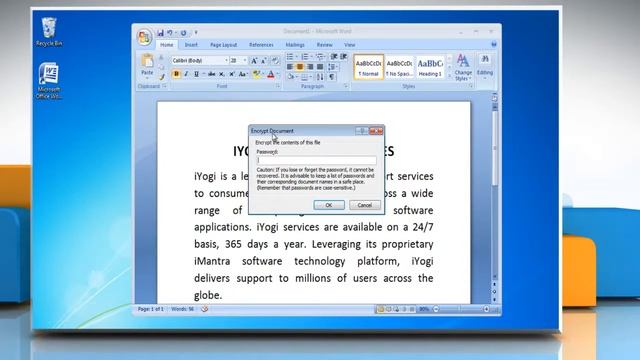The height and width of the screenshot is (360, 640).
Task: Click the Shading color button in Paragraph group
Action: (290, 77)
